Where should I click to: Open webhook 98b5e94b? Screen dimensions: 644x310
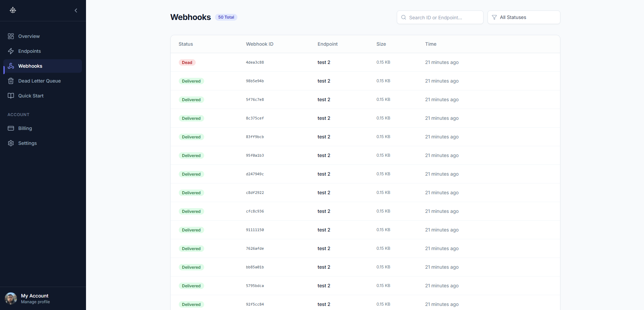365,81
